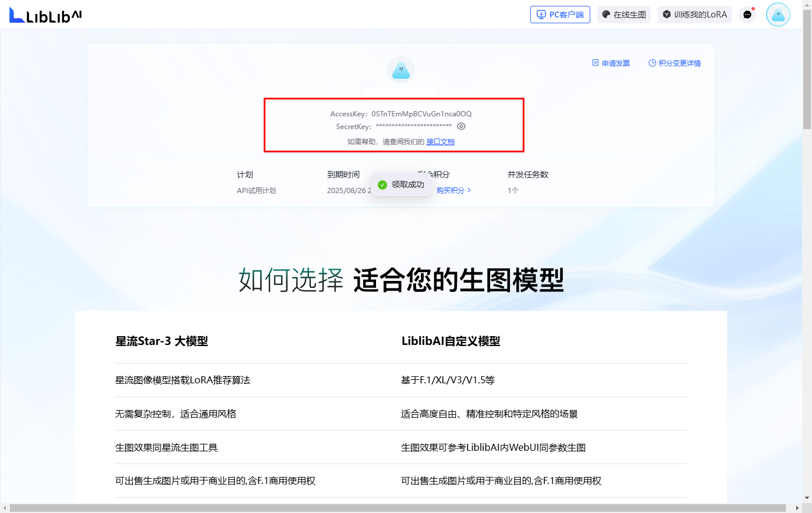This screenshot has width=812, height=513.
Task: Click the heading 如何选择 适合您的生图模型
Action: (401, 280)
